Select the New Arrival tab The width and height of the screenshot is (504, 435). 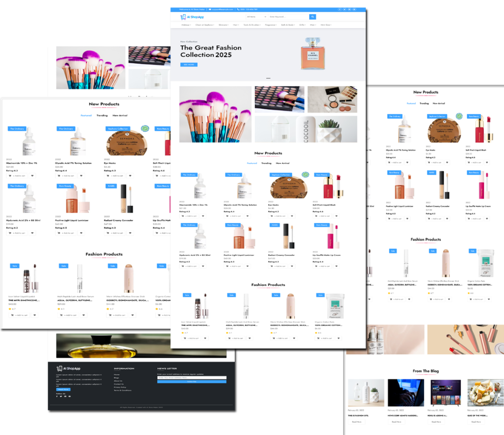pos(283,163)
